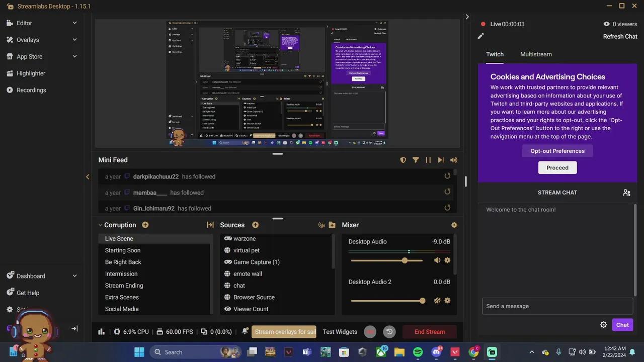Skip the current alert in Mini Feed

tap(441, 160)
